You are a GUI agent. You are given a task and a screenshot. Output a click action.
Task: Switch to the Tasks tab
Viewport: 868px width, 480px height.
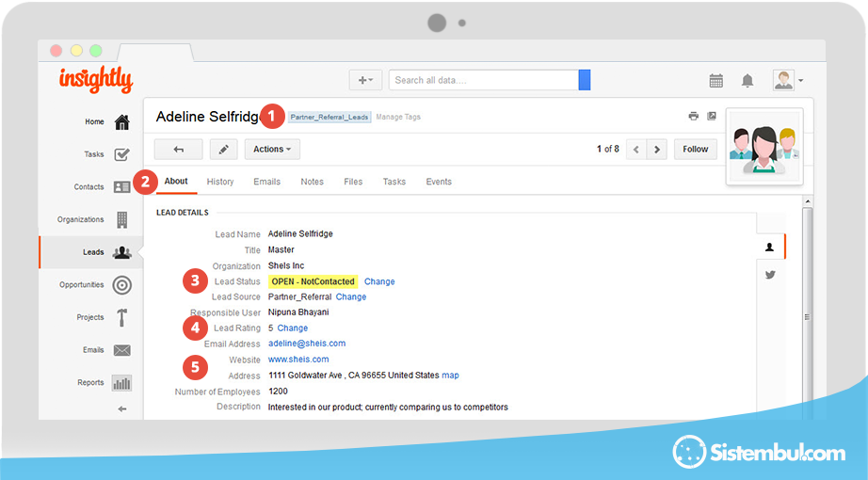coord(394,182)
